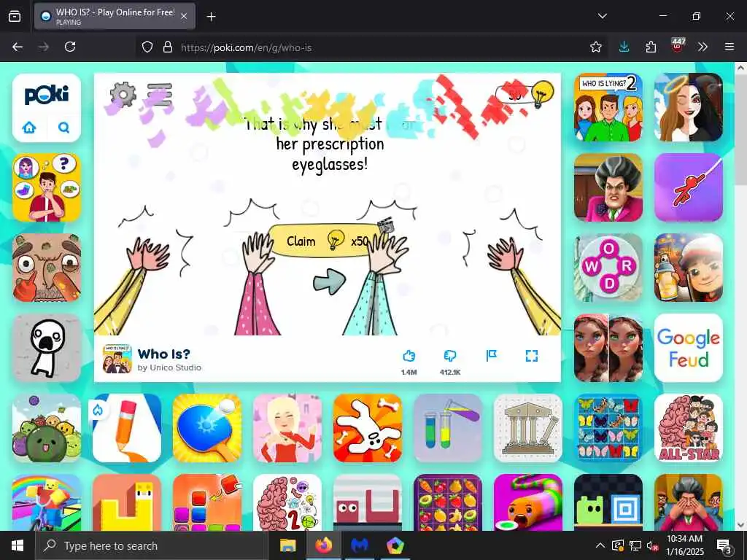Screen dimensions: 747x560
Task: Show site security padlock information
Action: [x=167, y=47]
